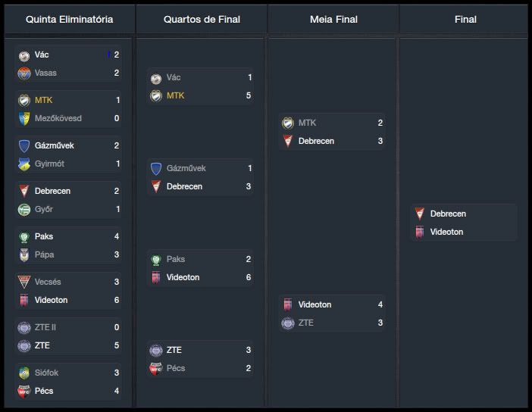Click the Pápa team badge icon
Viewport: 532px width, 412px height.
(24, 255)
